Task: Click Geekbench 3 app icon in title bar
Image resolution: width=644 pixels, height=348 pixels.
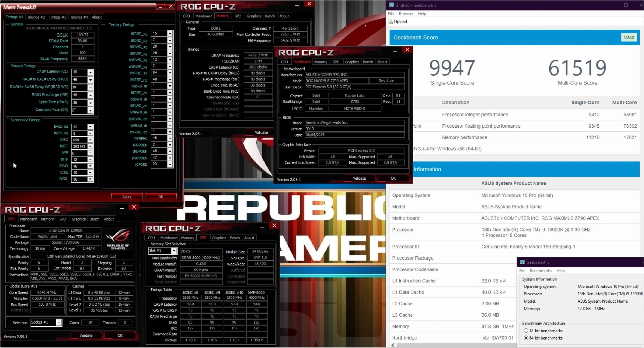Action: coord(391,5)
